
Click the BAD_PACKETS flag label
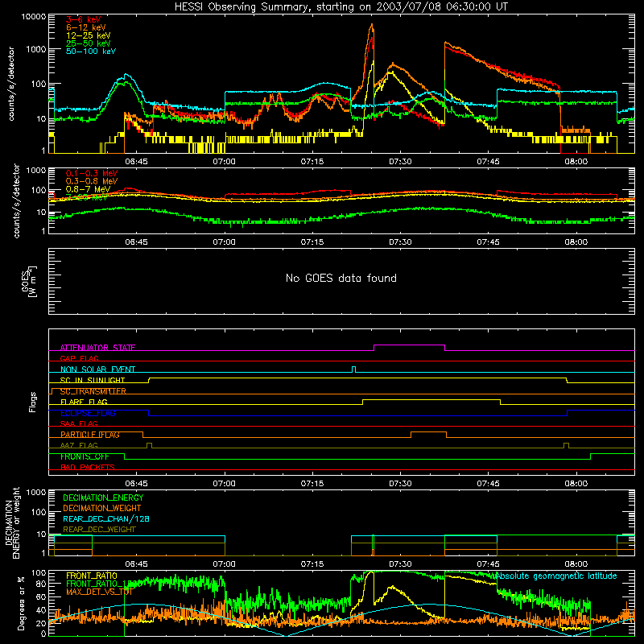pyautogui.click(x=88, y=467)
